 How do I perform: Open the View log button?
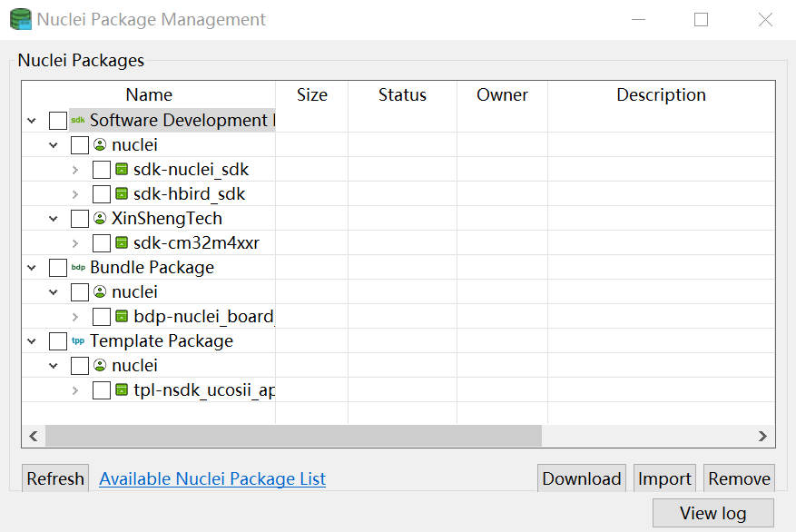coord(713,513)
